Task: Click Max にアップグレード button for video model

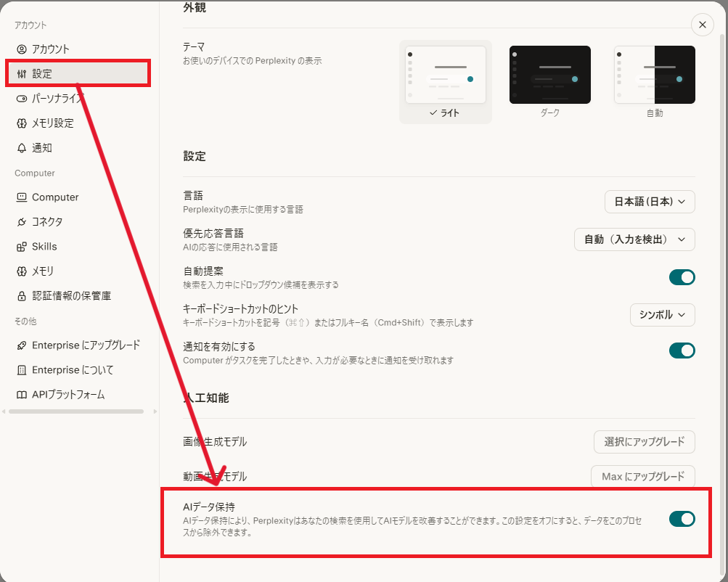Action: pyautogui.click(x=642, y=477)
